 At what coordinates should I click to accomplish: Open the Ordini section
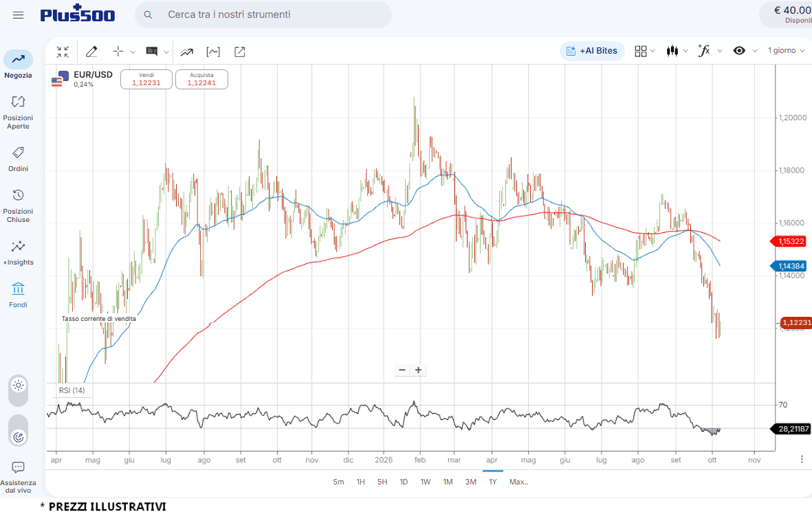(18, 159)
